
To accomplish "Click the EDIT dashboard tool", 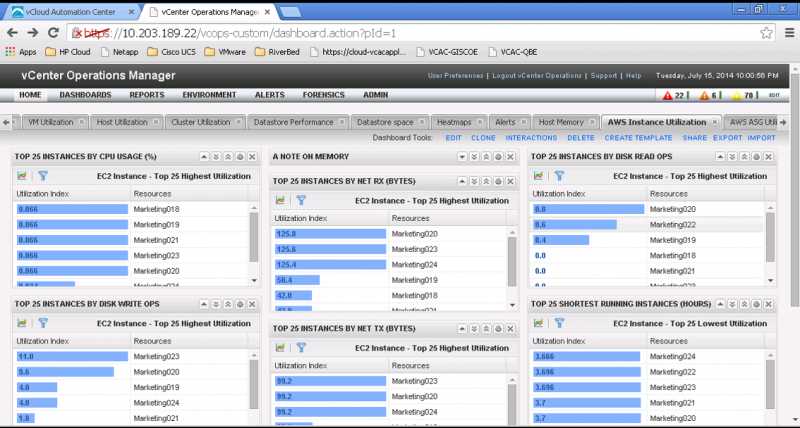I will [453, 138].
